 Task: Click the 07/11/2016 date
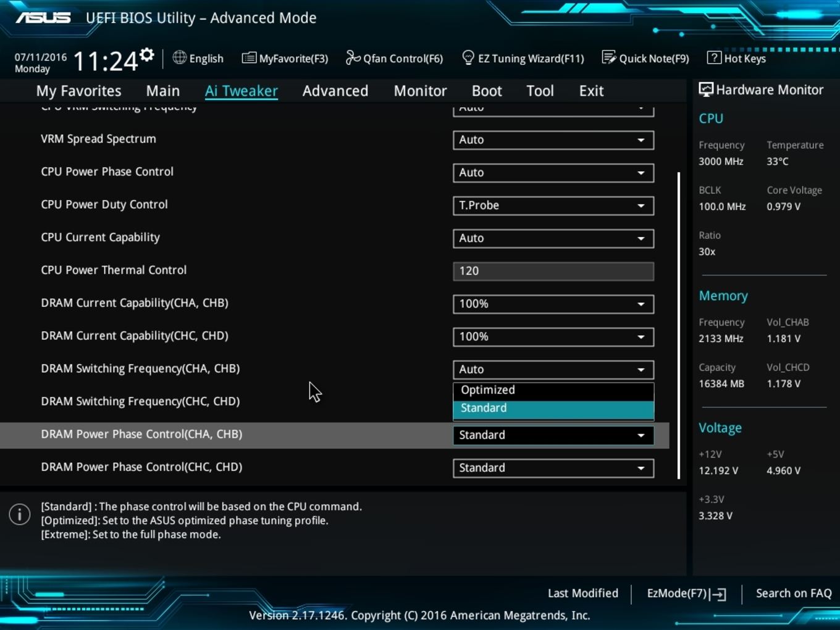41,57
